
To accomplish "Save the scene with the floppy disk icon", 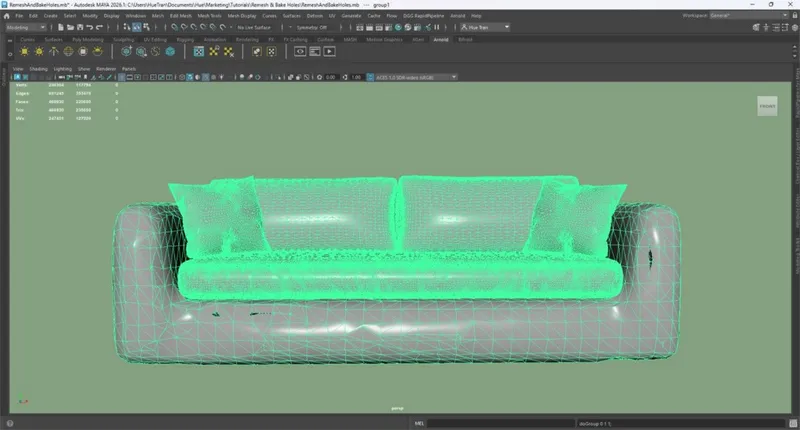I will [x=80, y=27].
